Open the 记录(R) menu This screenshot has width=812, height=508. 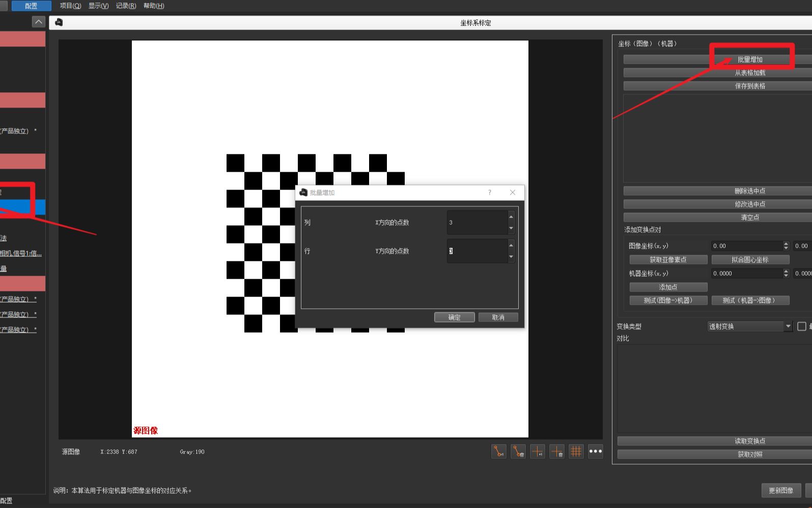pos(126,6)
